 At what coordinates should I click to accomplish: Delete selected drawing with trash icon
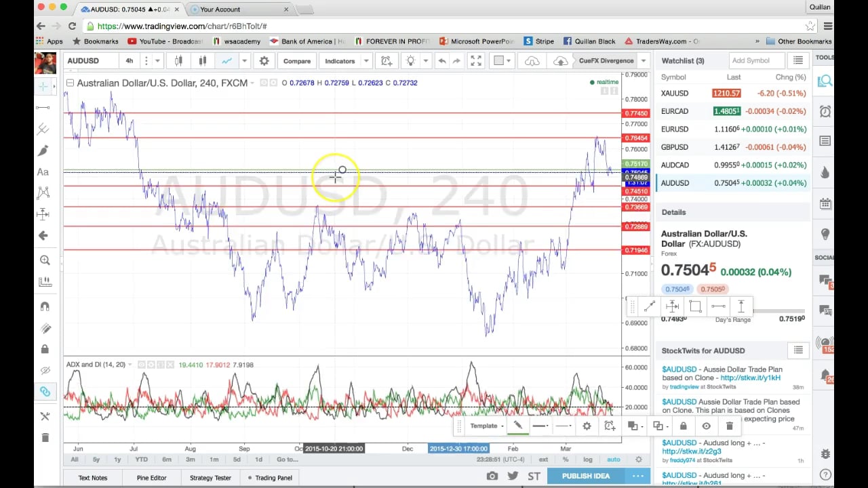click(x=729, y=426)
